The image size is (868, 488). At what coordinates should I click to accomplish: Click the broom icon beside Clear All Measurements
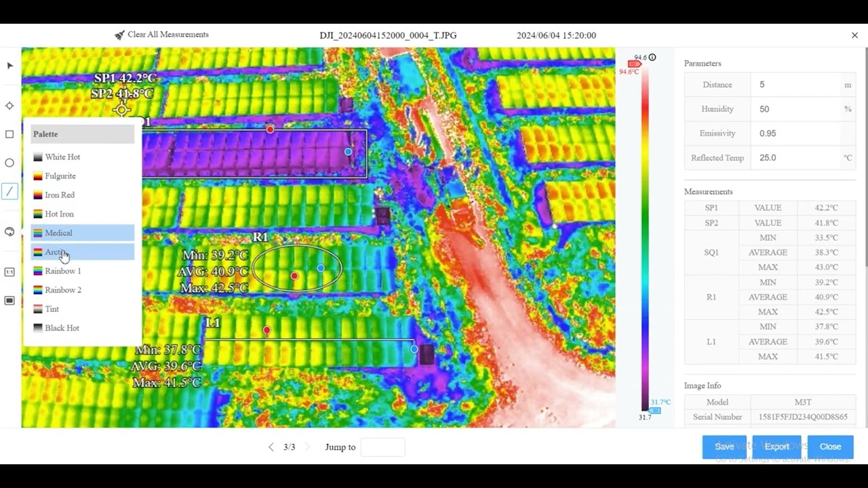click(x=119, y=35)
